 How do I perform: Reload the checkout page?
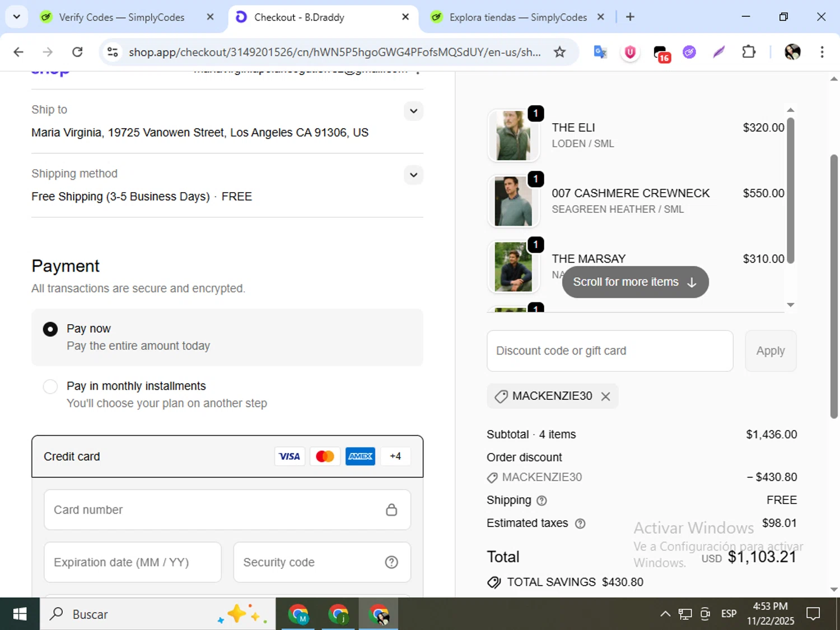click(77, 52)
